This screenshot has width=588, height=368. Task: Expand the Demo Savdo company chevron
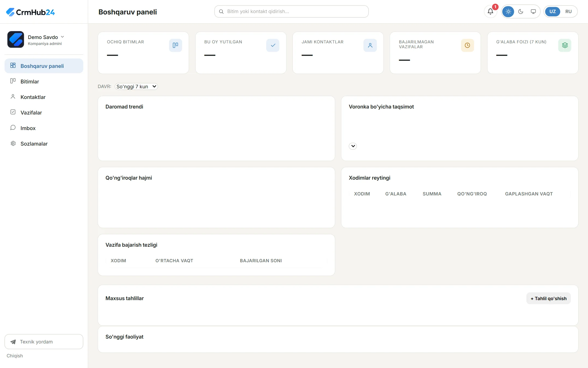tap(62, 37)
